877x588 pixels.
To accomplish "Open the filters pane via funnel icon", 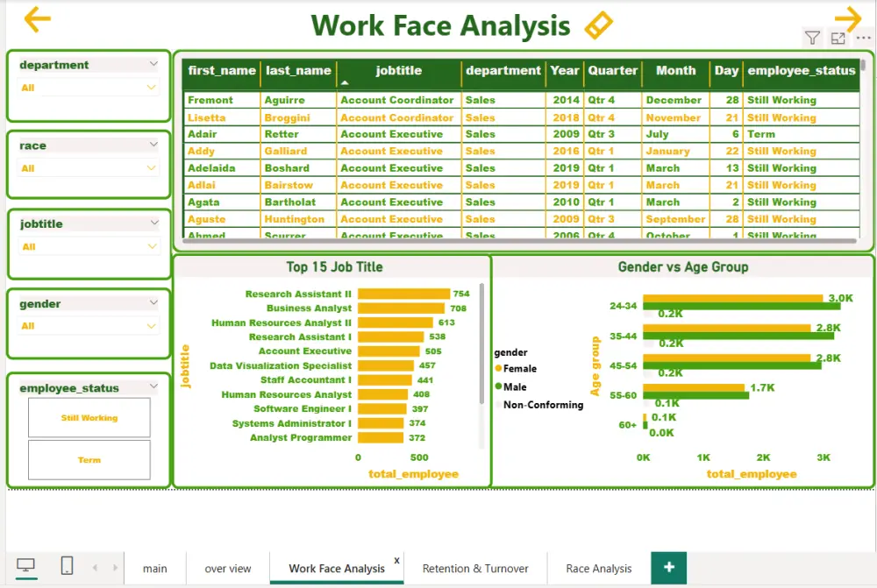I will coord(814,39).
